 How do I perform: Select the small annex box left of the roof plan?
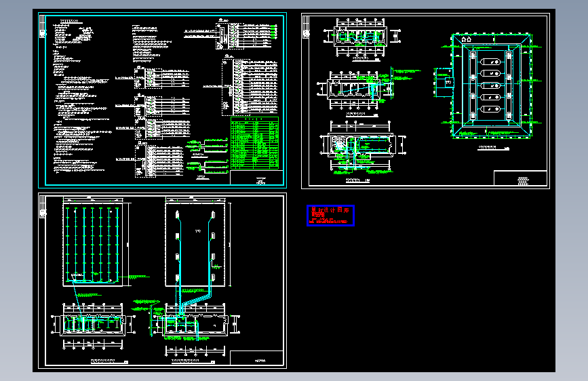click(x=445, y=82)
